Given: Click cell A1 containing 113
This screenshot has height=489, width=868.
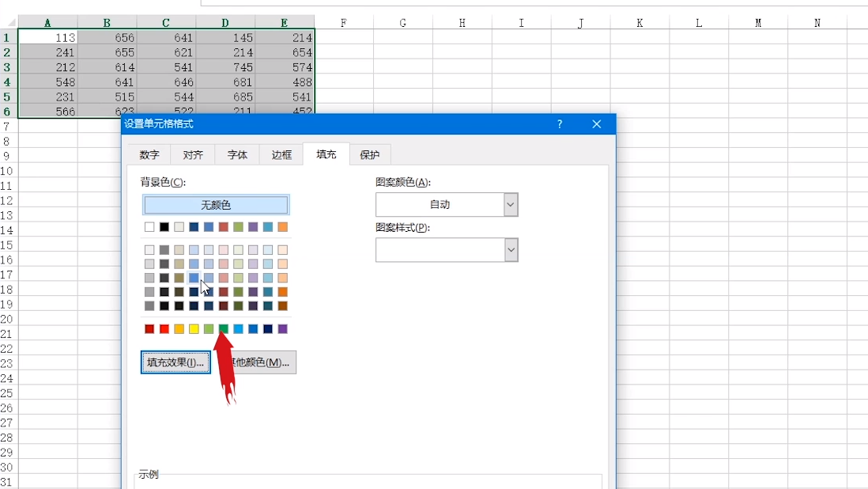Looking at the screenshot, I should point(47,37).
